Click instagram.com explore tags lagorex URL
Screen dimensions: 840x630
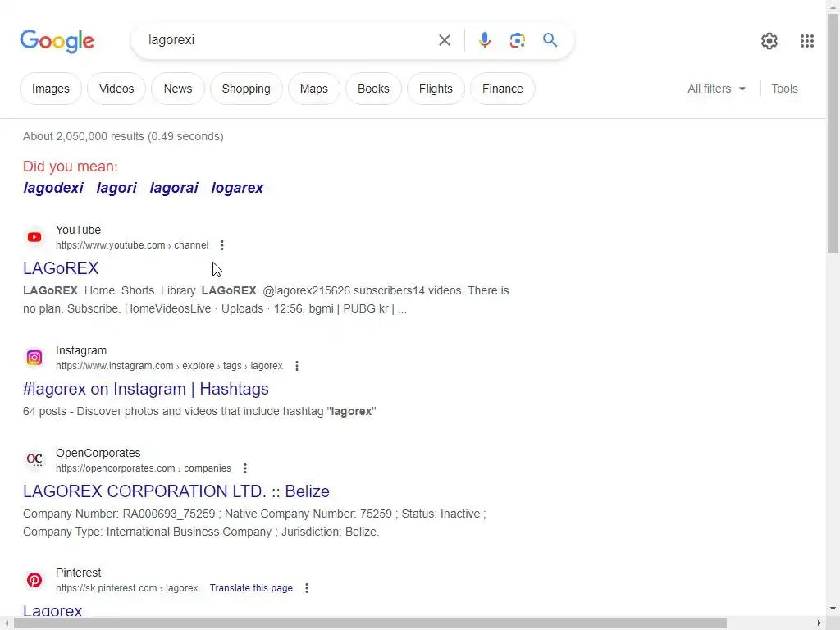coord(169,366)
